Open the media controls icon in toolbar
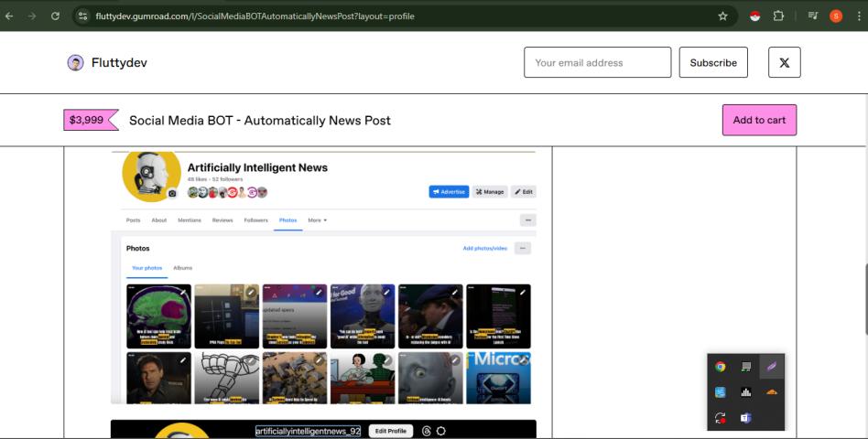868x439 pixels. tap(813, 16)
